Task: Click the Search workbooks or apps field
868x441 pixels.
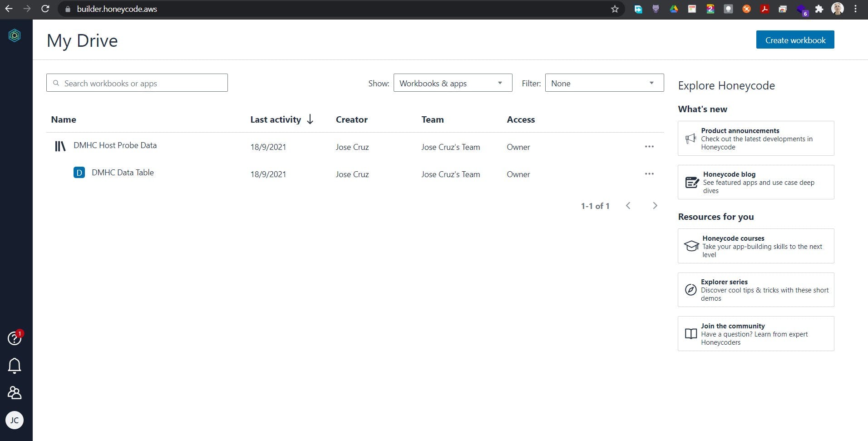Action: 137,83
